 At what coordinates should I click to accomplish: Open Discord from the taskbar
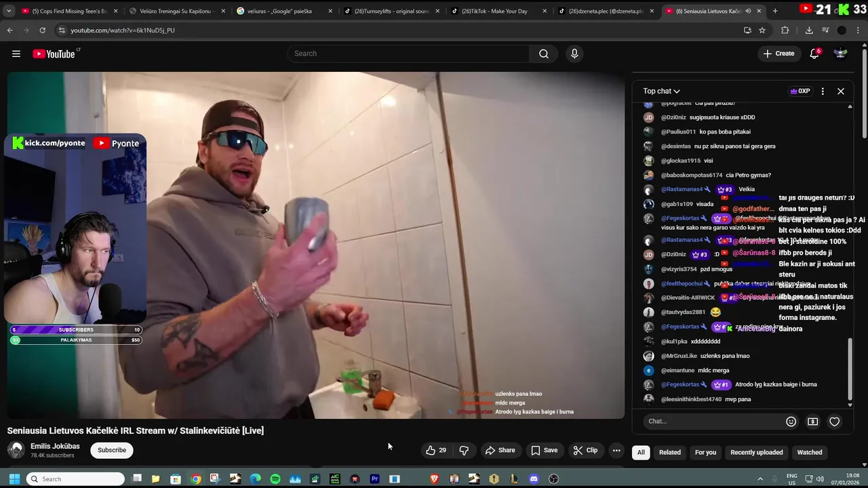point(534,479)
